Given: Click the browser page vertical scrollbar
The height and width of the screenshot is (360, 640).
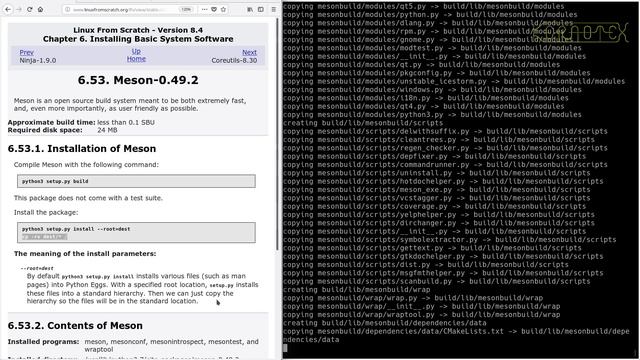Looking at the screenshot, I should tap(278, 135).
